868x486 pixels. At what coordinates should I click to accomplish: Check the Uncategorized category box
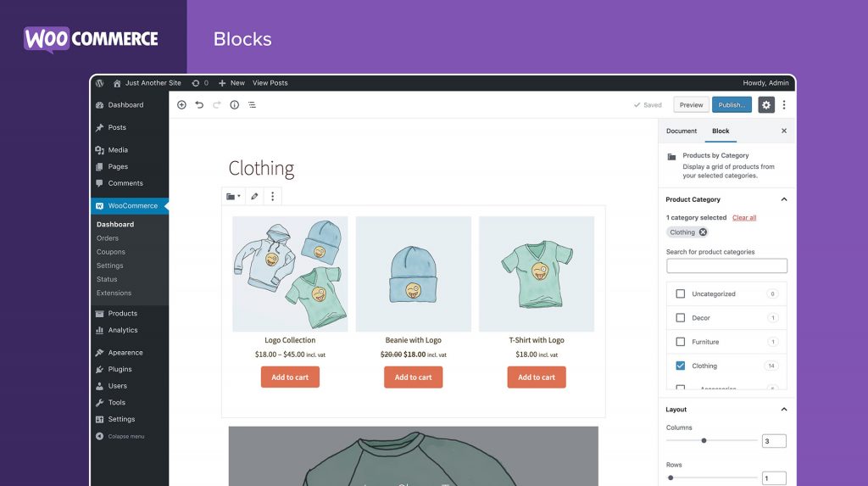coord(681,293)
